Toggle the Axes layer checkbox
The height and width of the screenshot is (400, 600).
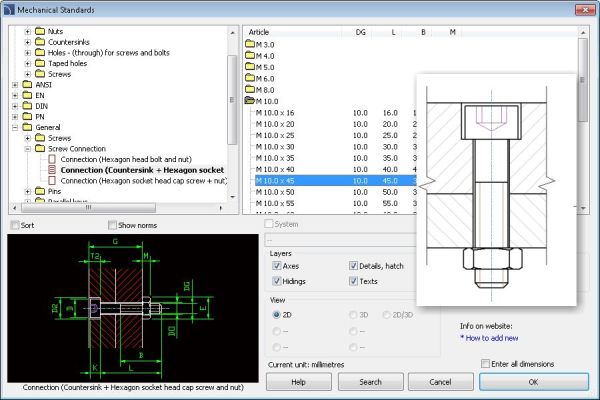point(276,266)
